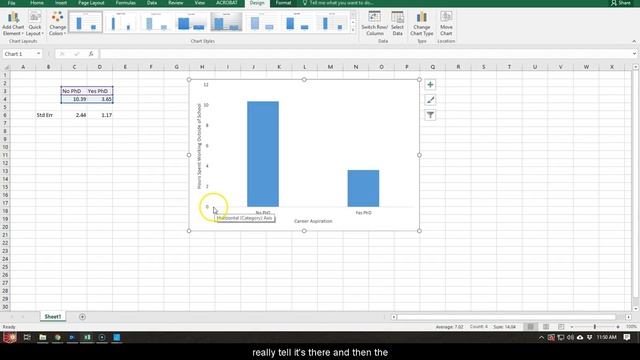
Task: Switch to the Home tab
Action: 37,3
